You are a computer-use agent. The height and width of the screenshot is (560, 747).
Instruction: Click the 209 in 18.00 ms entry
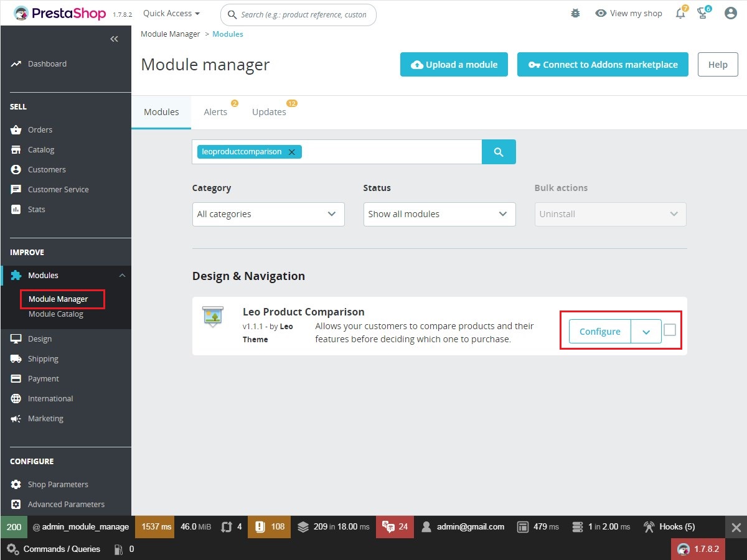[x=334, y=527]
